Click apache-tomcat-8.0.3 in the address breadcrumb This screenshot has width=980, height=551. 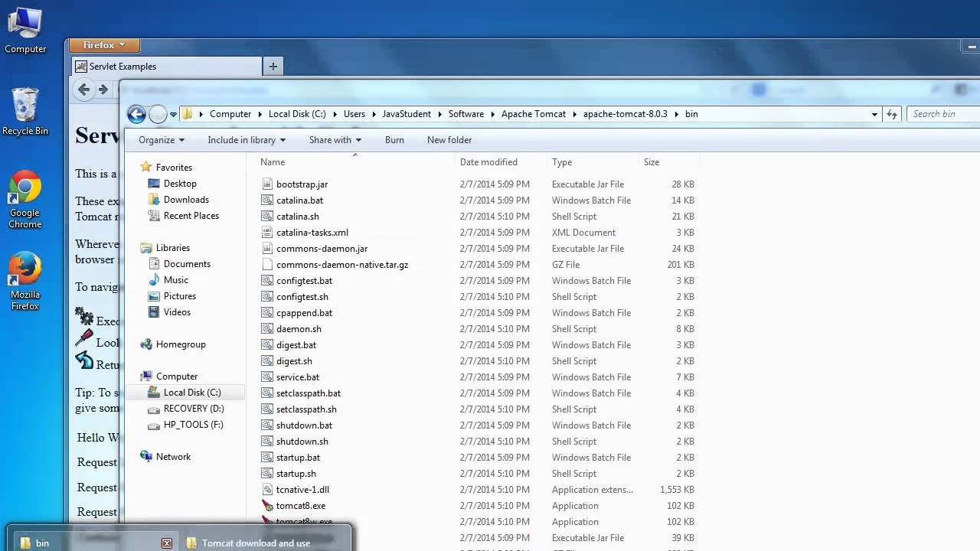(x=626, y=114)
